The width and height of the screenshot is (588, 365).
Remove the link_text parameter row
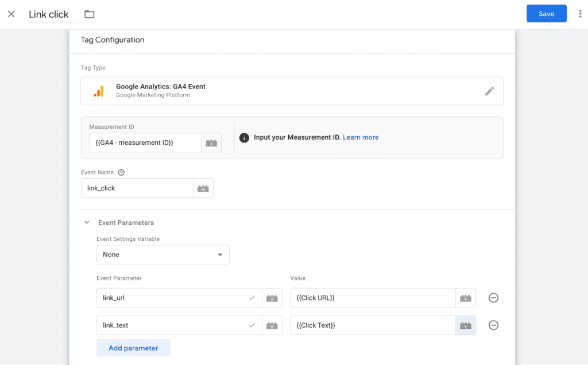click(493, 325)
